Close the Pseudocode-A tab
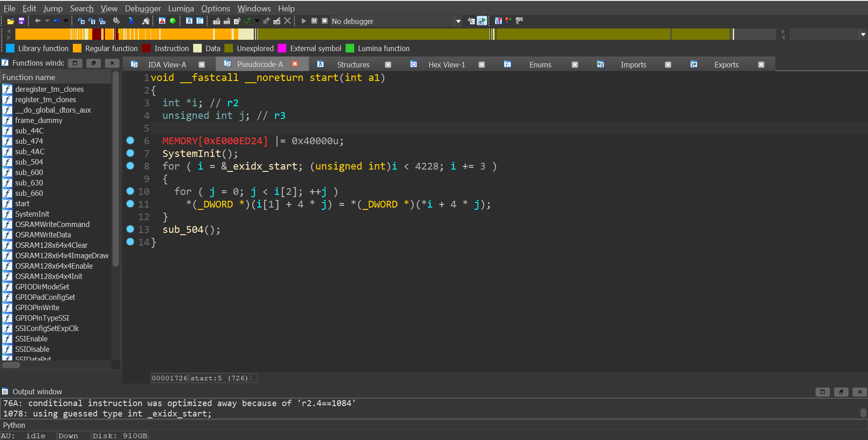The height and width of the screenshot is (440, 868). [295, 64]
